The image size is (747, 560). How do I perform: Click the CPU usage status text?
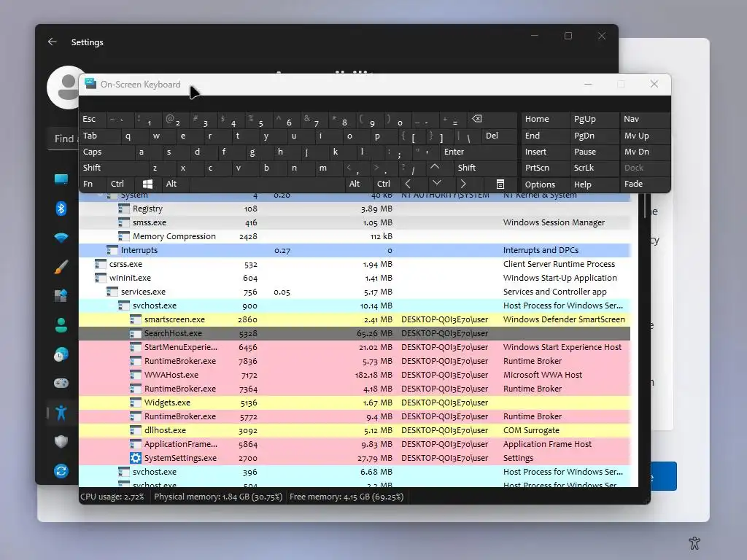[x=112, y=497]
